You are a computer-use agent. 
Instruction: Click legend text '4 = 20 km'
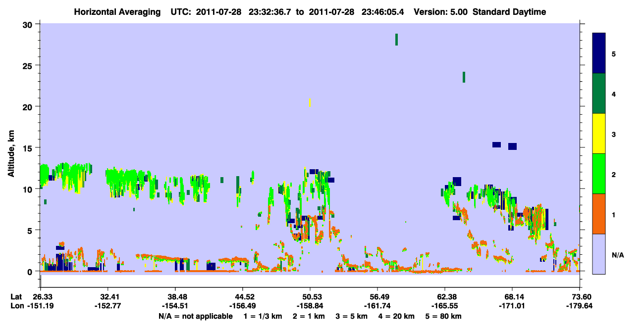point(396,316)
